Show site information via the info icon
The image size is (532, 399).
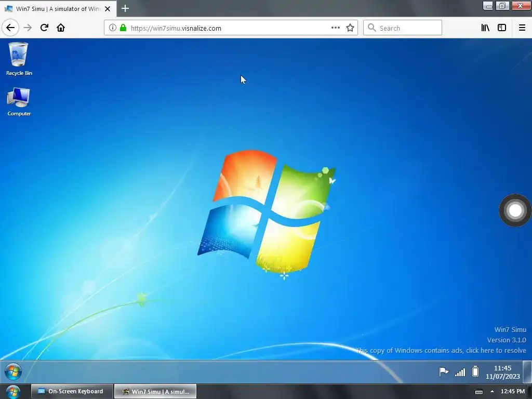click(x=113, y=28)
